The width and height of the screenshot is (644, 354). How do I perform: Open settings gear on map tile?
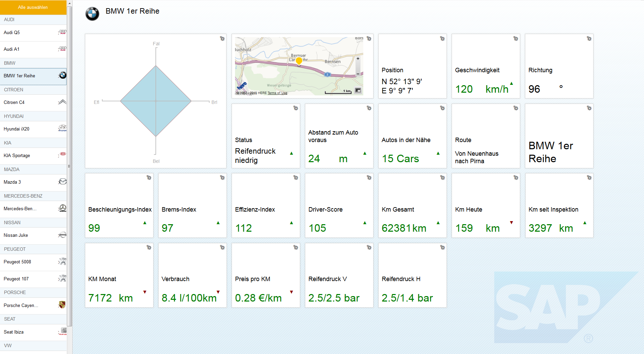369,39
